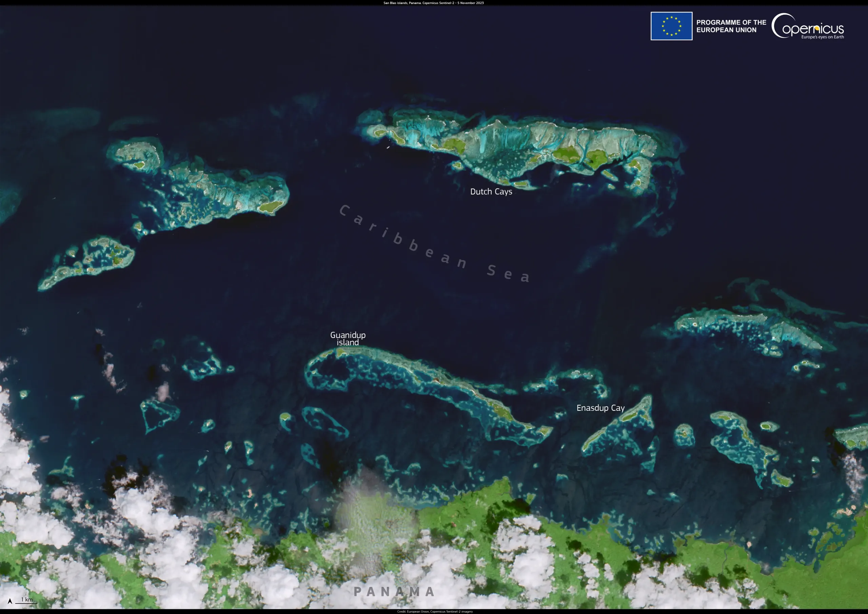Click the Enasdup Cay label

601,408
